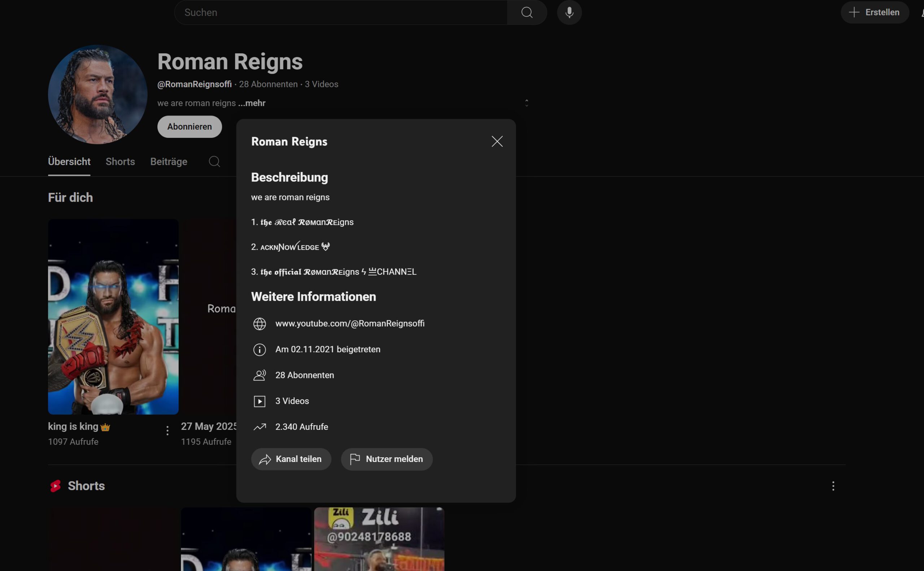Click the video icon beside 3 Videos

tap(260, 401)
